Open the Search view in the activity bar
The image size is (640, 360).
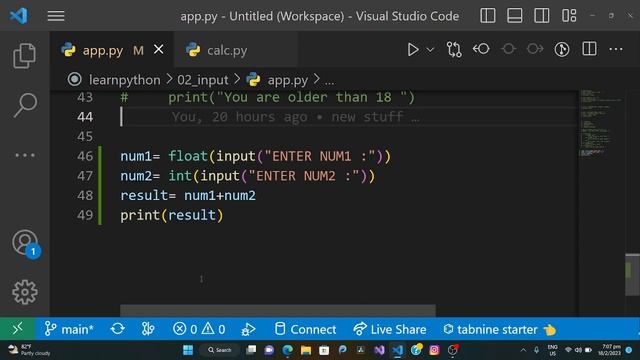click(x=25, y=105)
